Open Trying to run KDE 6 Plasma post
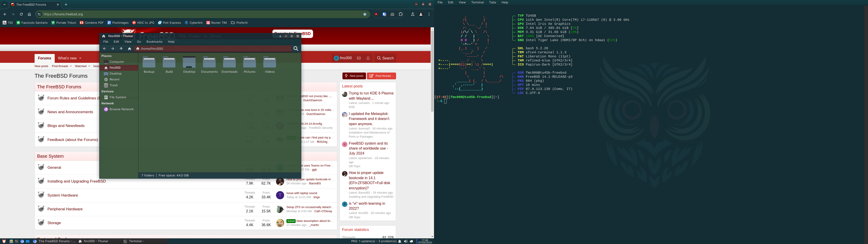The image size is (868, 244). 371,96
